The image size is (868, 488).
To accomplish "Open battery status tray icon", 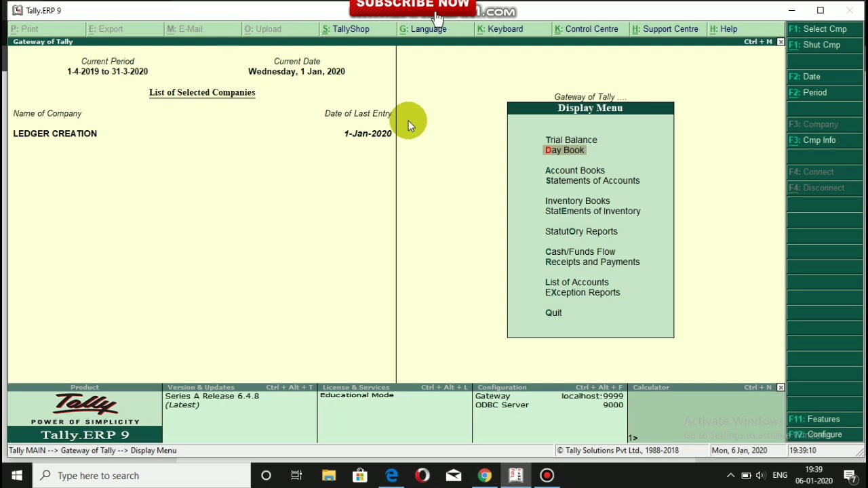I will [746, 475].
